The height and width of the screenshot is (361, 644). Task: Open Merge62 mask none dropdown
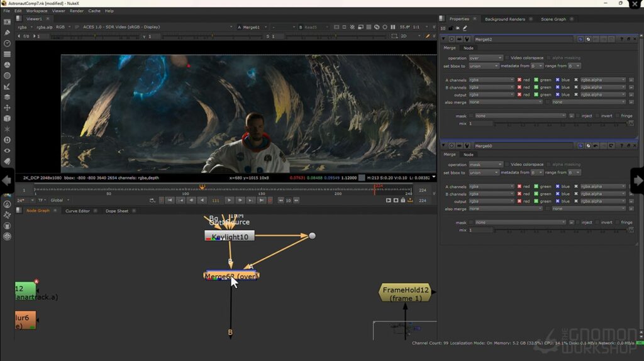(x=520, y=116)
